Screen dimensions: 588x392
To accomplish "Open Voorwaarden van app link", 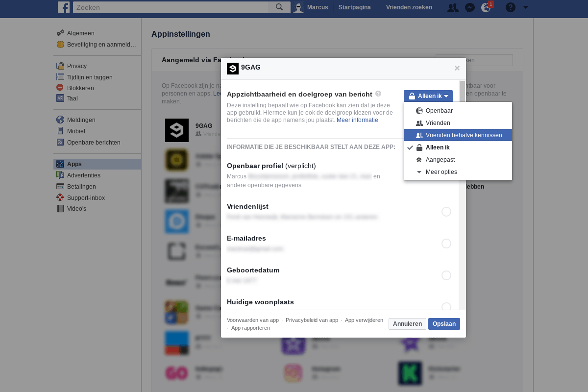I will 253,320.
